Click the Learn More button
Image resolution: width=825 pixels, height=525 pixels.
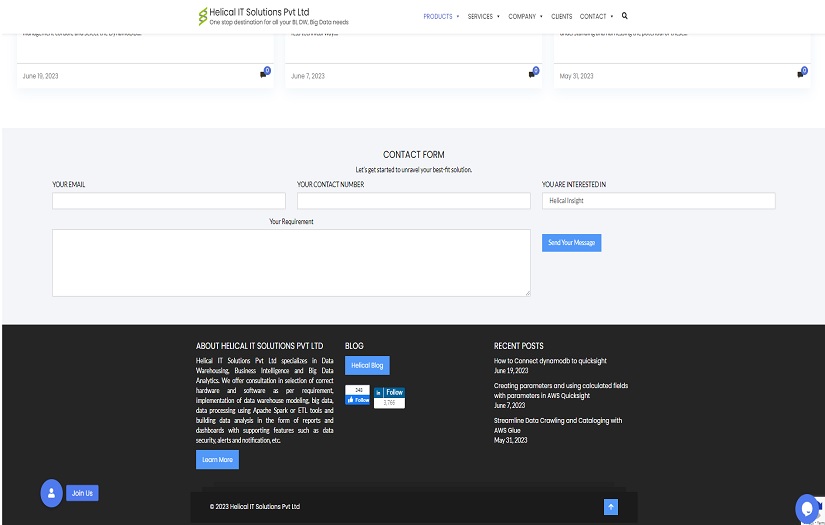pyautogui.click(x=217, y=459)
